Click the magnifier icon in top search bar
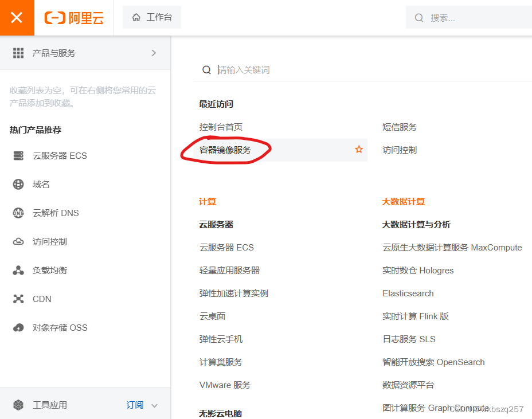The height and width of the screenshot is (419, 532). 419,18
